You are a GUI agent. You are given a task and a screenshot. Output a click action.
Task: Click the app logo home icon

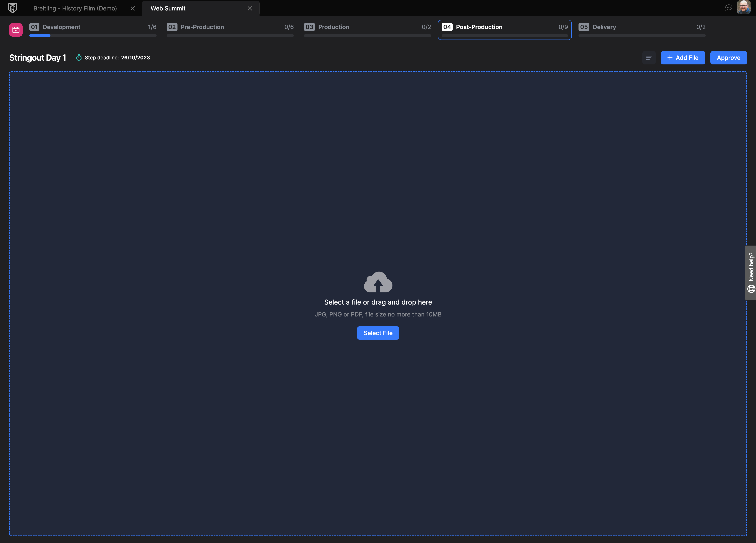[13, 8]
